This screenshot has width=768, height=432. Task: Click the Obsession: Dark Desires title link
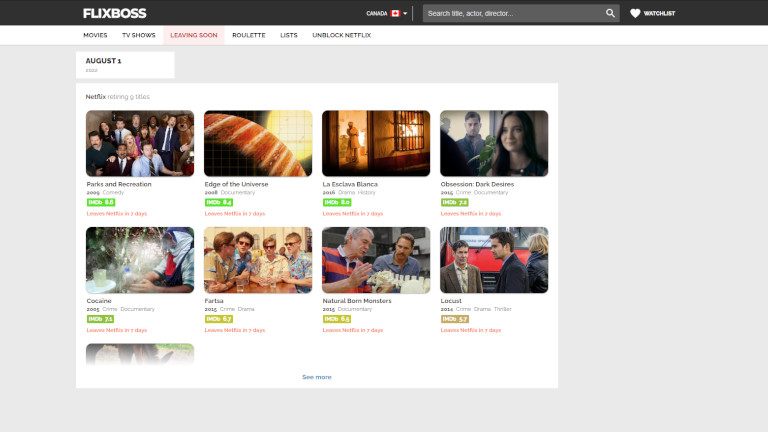pyautogui.click(x=477, y=184)
